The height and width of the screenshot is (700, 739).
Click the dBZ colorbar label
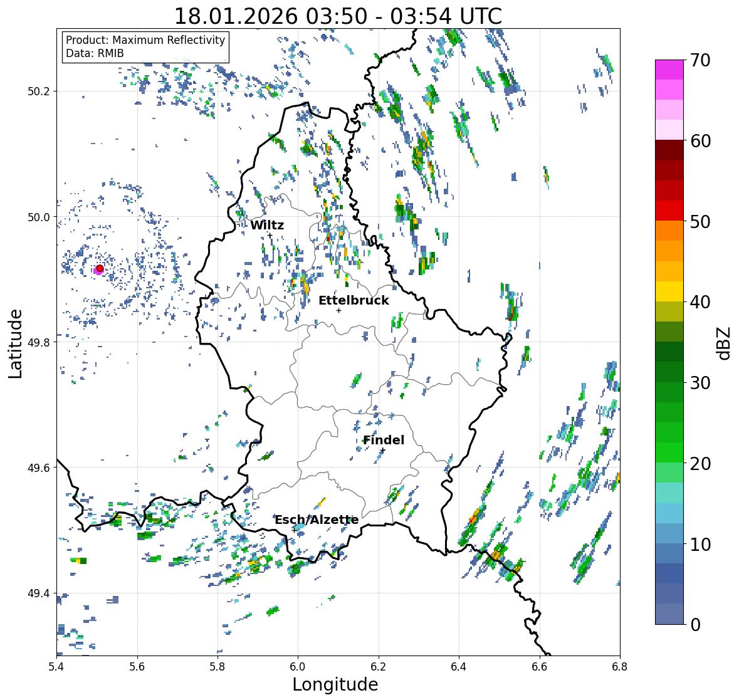click(x=723, y=343)
